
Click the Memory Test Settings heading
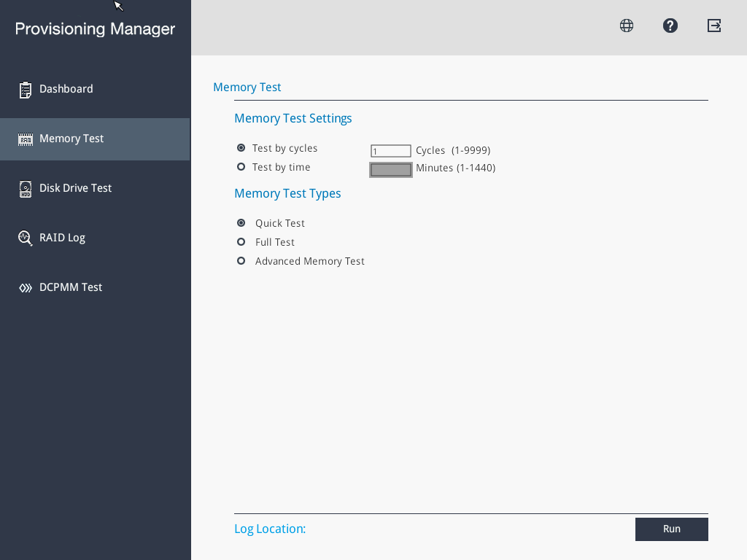tap(293, 119)
